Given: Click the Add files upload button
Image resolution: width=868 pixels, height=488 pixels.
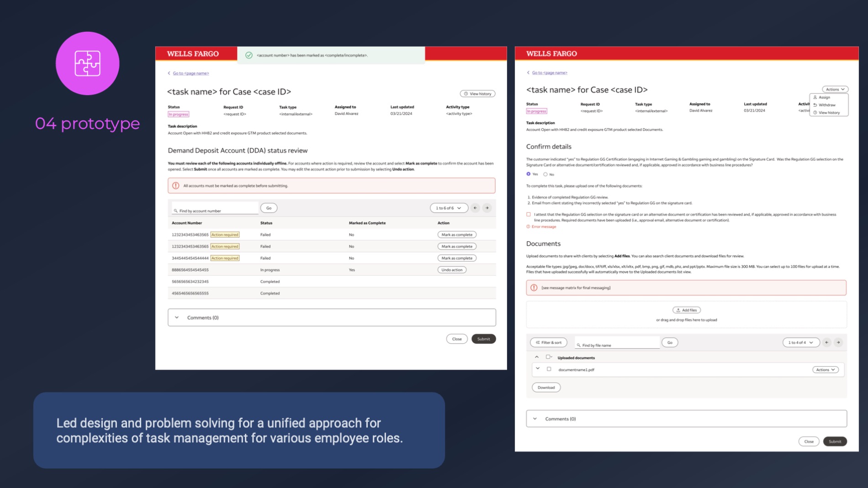Looking at the screenshot, I should coord(686,310).
